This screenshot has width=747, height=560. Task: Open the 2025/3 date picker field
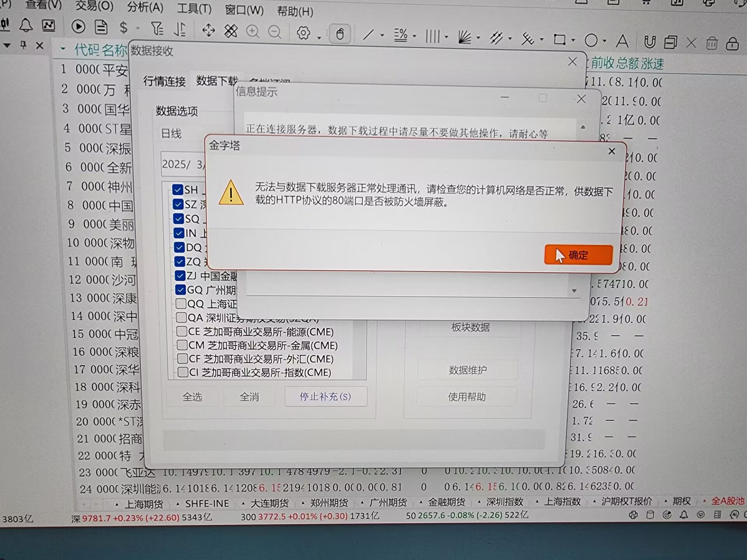tap(183, 164)
